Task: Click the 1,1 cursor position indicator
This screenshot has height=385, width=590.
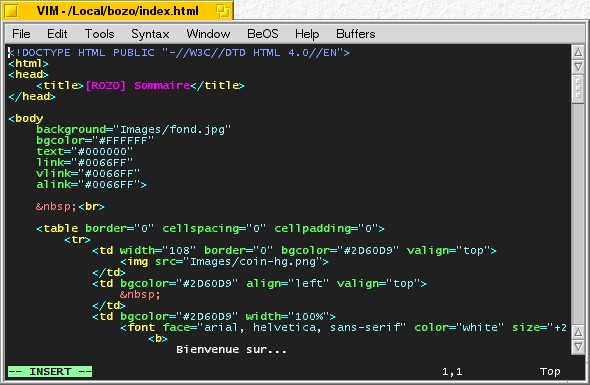Action: point(452,372)
